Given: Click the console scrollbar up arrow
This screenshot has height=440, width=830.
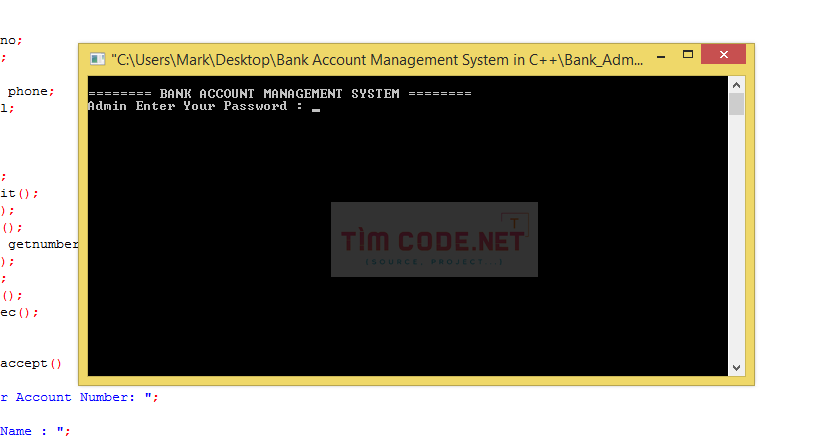Looking at the screenshot, I should (x=736, y=85).
